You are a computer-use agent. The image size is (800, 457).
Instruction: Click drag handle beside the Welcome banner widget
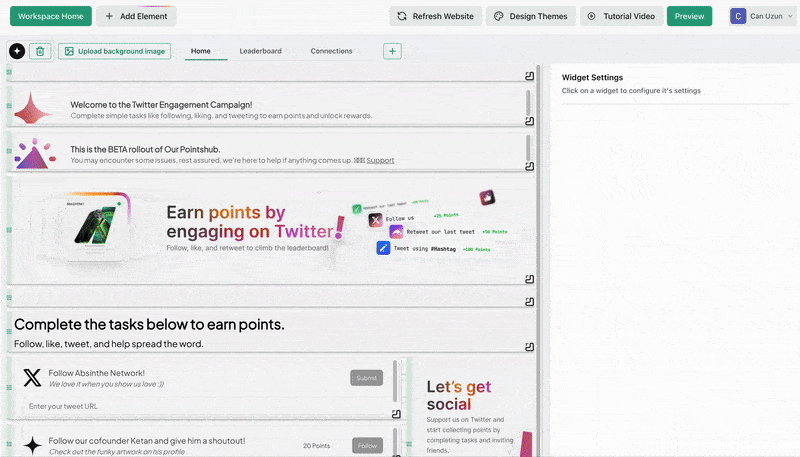pyautogui.click(x=9, y=106)
